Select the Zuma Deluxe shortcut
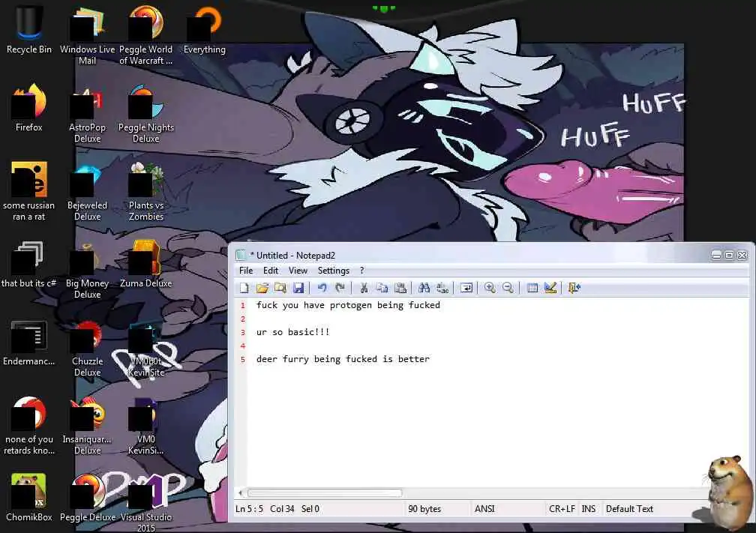The image size is (756, 533). [145, 264]
